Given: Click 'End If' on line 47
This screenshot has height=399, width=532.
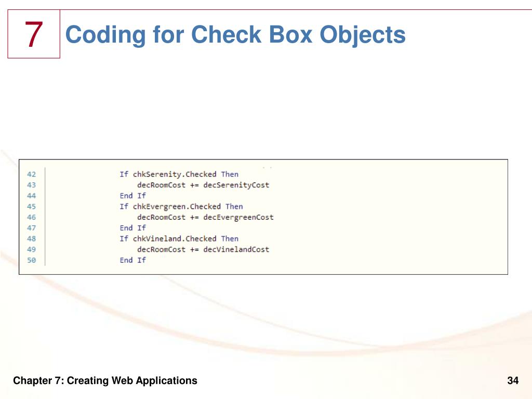Looking at the screenshot, I should point(132,228).
